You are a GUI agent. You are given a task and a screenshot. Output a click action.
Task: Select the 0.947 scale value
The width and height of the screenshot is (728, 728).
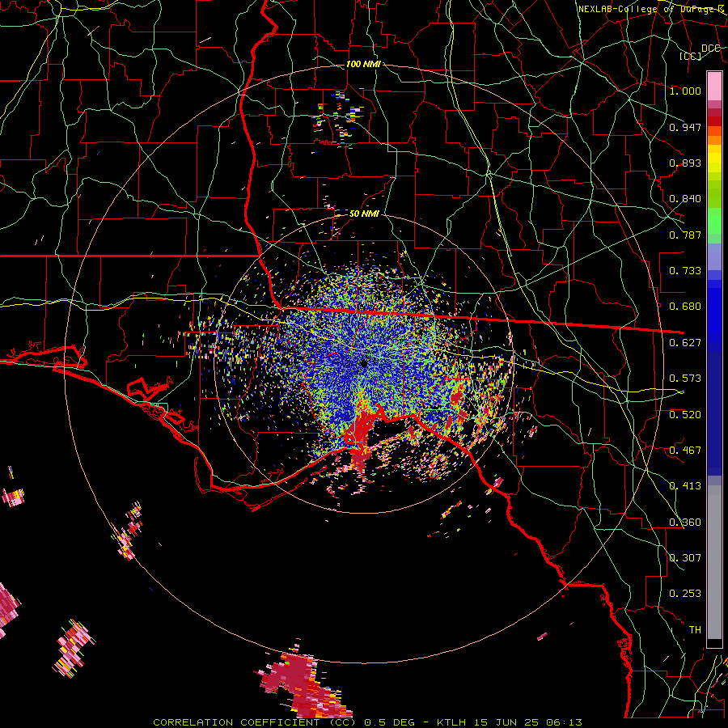[685, 127]
